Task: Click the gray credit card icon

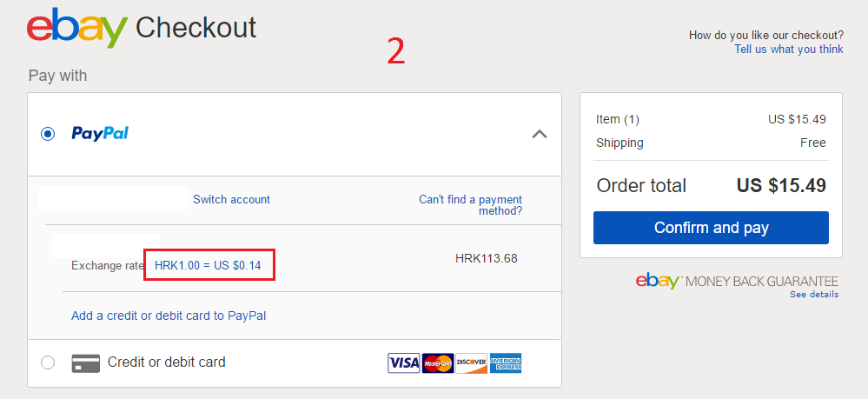Action: pos(86,363)
